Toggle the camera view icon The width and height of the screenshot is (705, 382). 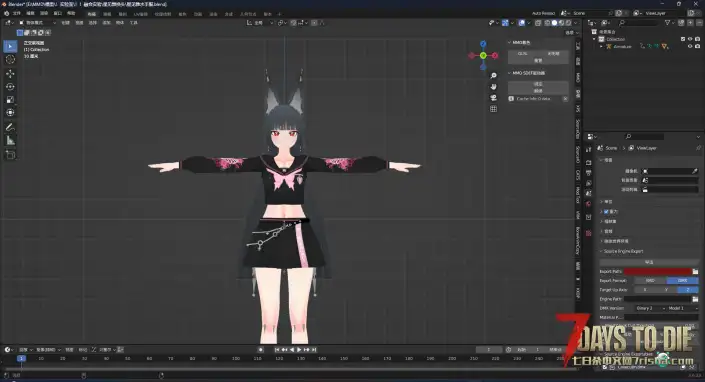[x=494, y=98]
